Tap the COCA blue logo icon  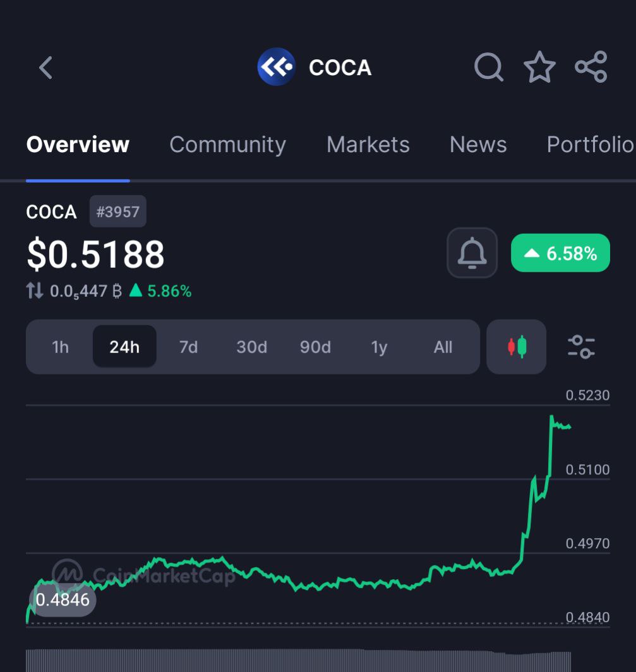pyautogui.click(x=276, y=67)
